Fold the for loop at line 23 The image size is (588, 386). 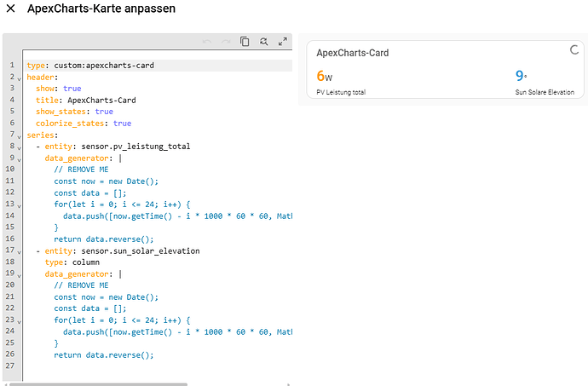pyautogui.click(x=19, y=322)
